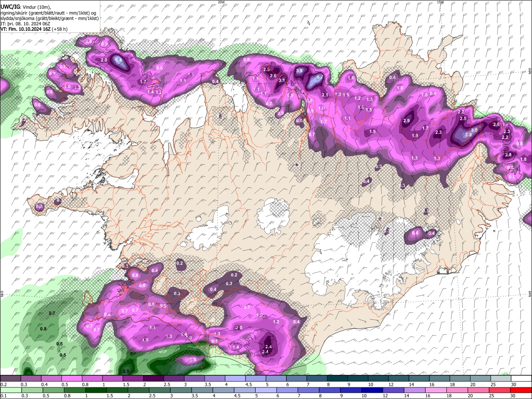
Task: Click the '20W' longitude label at top
Action: pos(221,2)
